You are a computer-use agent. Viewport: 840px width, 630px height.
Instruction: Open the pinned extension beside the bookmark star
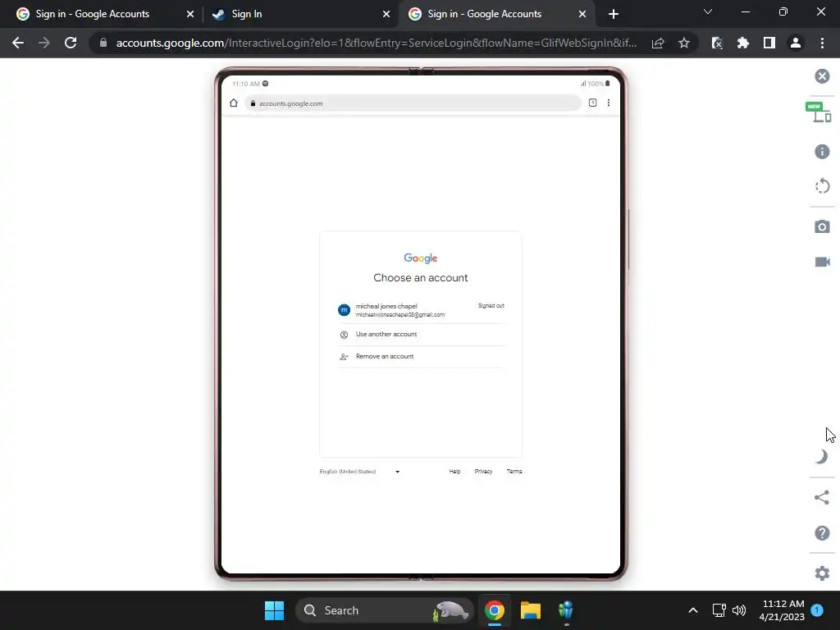(x=717, y=43)
